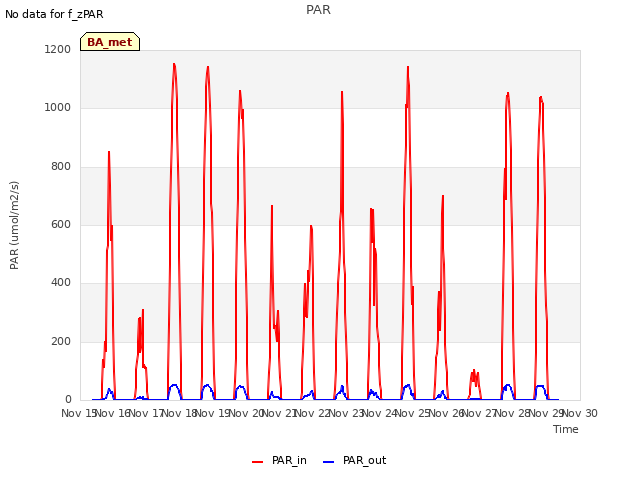Click the 0 y-axis tick label

tap(68, 400)
